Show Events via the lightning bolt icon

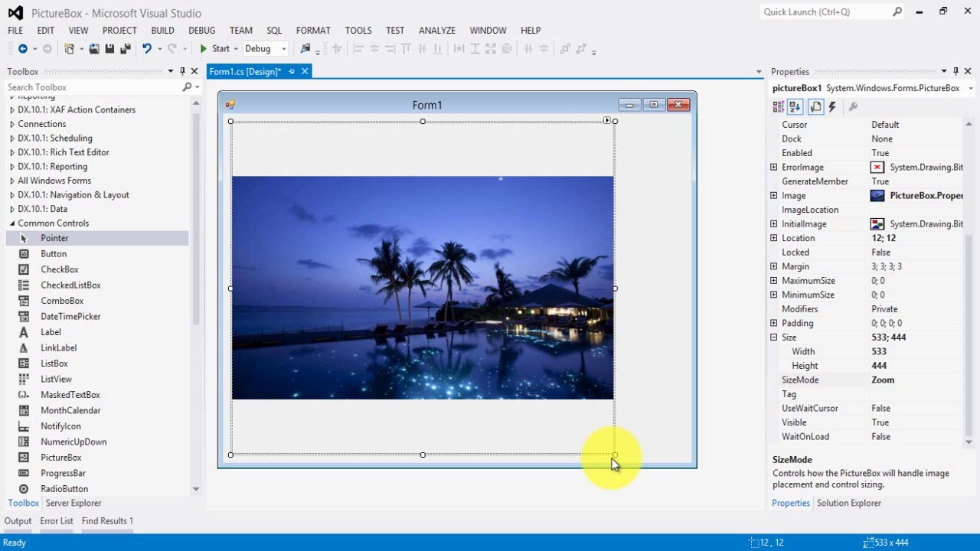(x=832, y=107)
